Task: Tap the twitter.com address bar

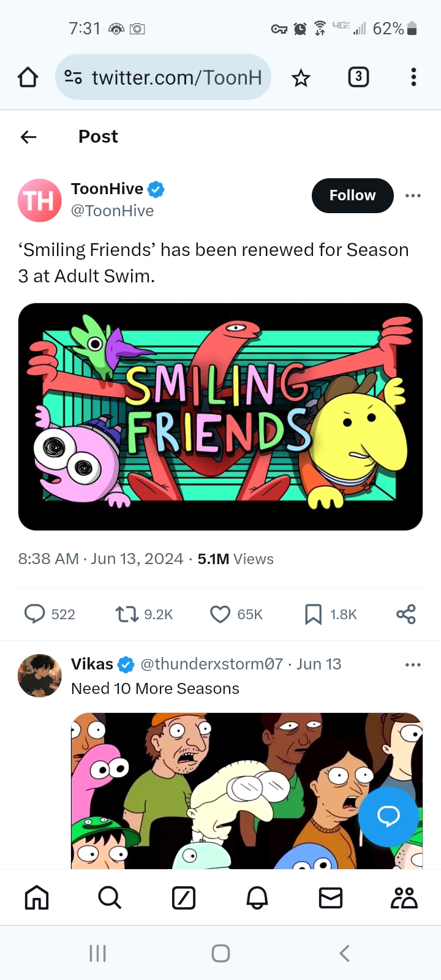Action: click(x=163, y=77)
